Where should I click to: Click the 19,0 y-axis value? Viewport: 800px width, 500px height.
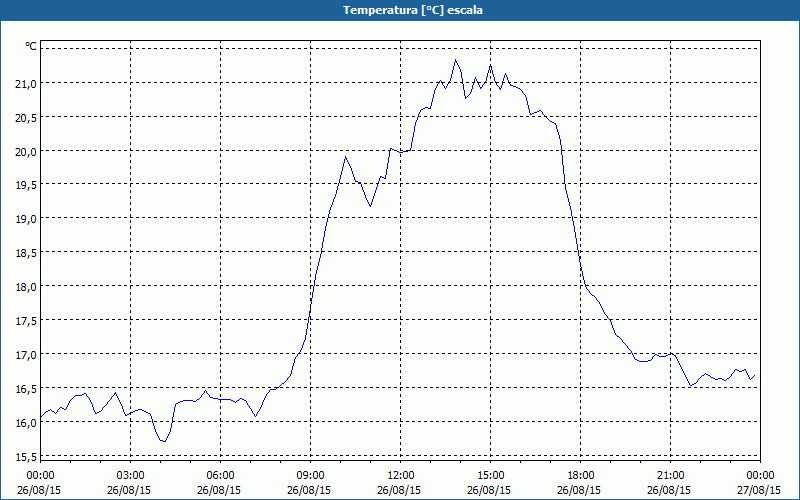click(x=26, y=219)
